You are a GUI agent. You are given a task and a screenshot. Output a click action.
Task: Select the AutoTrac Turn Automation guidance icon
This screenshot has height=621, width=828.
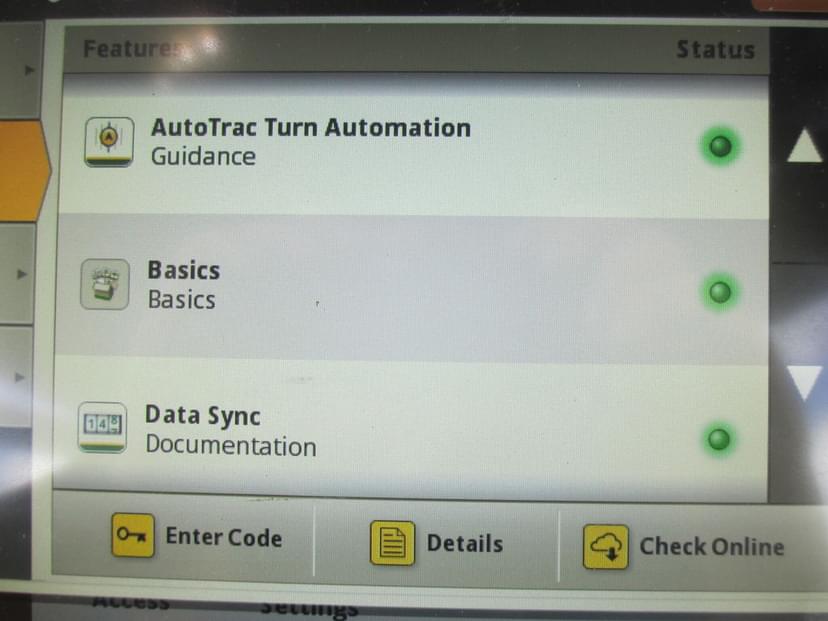[109, 142]
